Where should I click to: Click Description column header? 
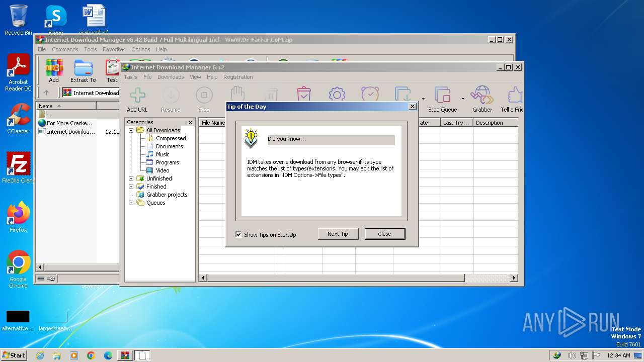tap(496, 123)
